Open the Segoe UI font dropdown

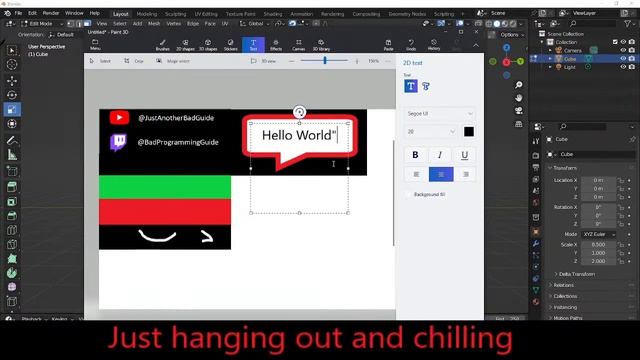pyautogui.click(x=440, y=113)
